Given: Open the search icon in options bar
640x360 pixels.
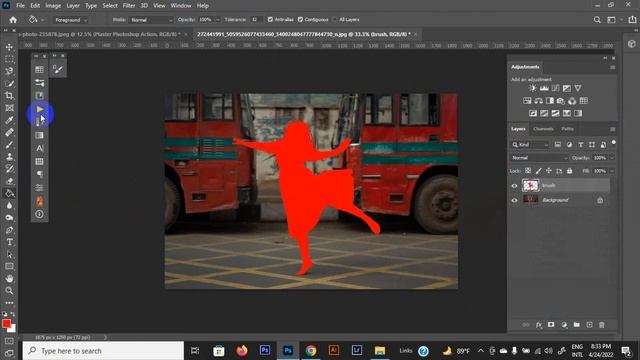Looking at the screenshot, I should [597, 20].
